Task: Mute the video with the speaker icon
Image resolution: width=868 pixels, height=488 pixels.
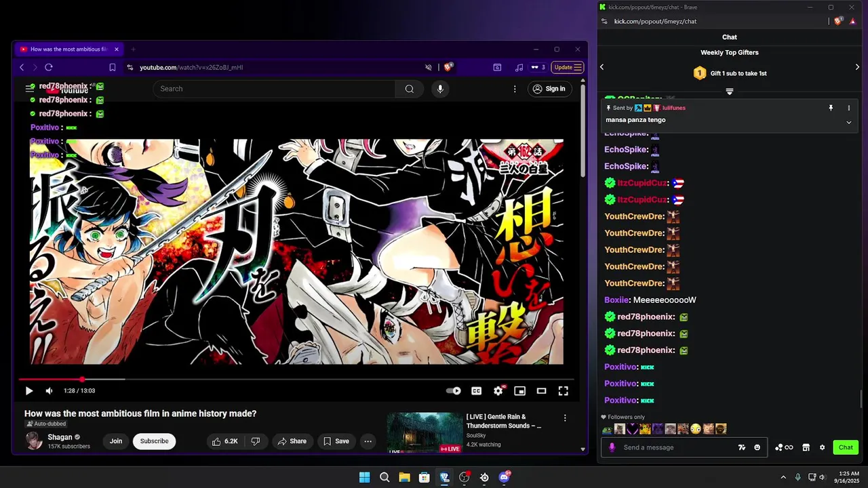Action: point(49,391)
